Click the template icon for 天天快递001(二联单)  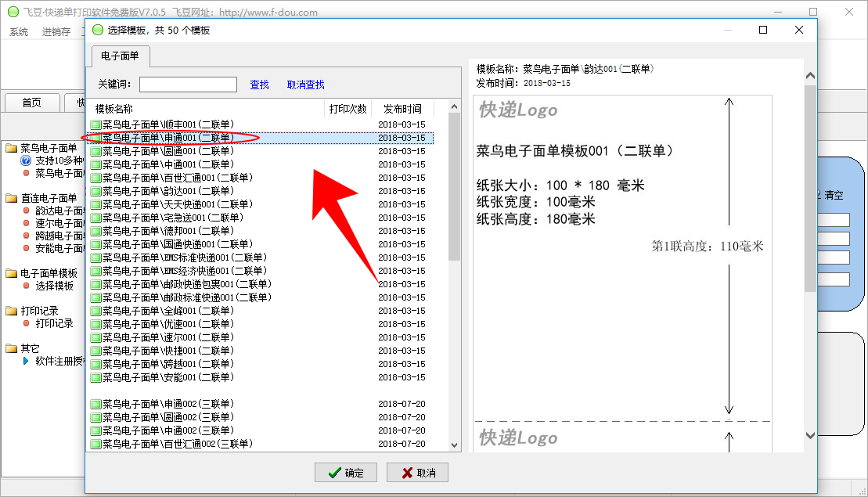pyautogui.click(x=95, y=204)
